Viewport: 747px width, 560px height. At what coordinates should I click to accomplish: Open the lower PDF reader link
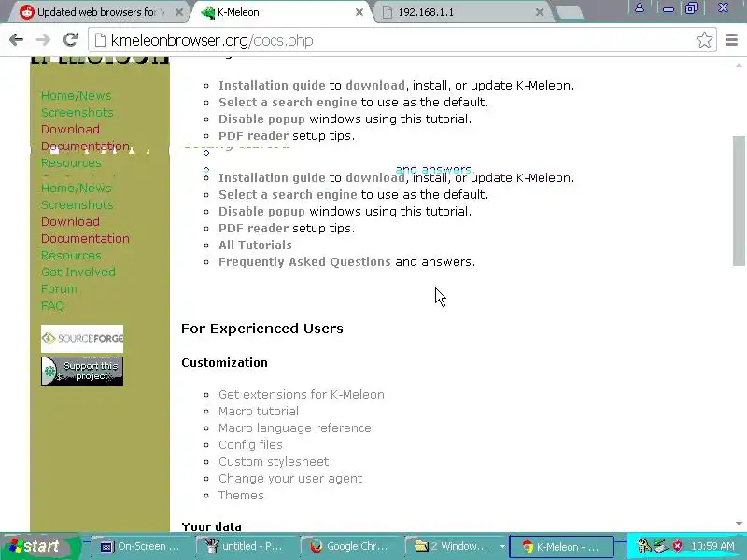[253, 229]
